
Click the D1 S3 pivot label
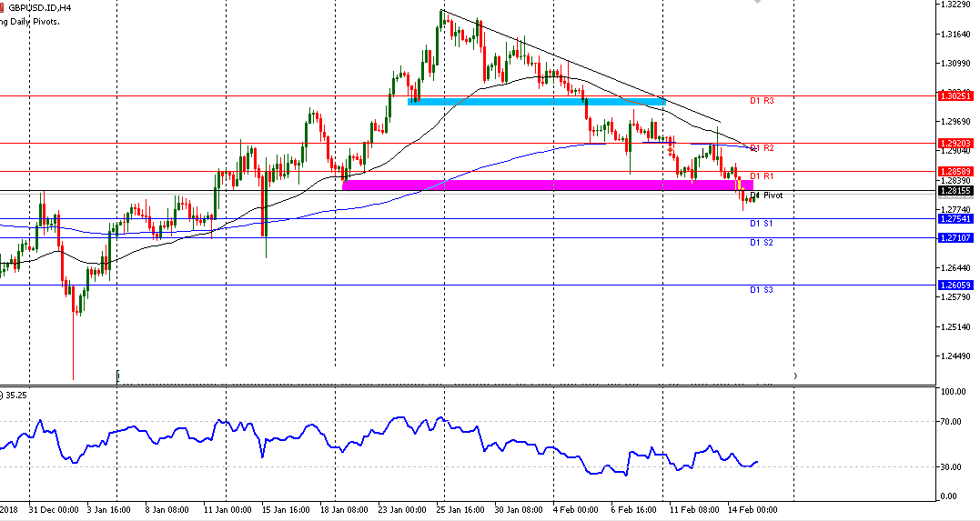pyautogui.click(x=762, y=290)
